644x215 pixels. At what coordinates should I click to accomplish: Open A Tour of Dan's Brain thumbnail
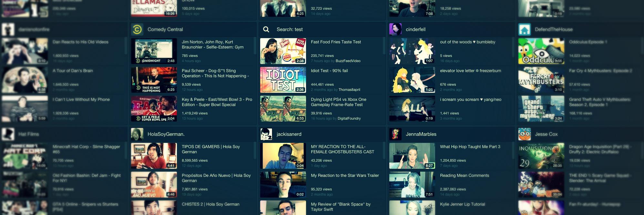point(25,80)
